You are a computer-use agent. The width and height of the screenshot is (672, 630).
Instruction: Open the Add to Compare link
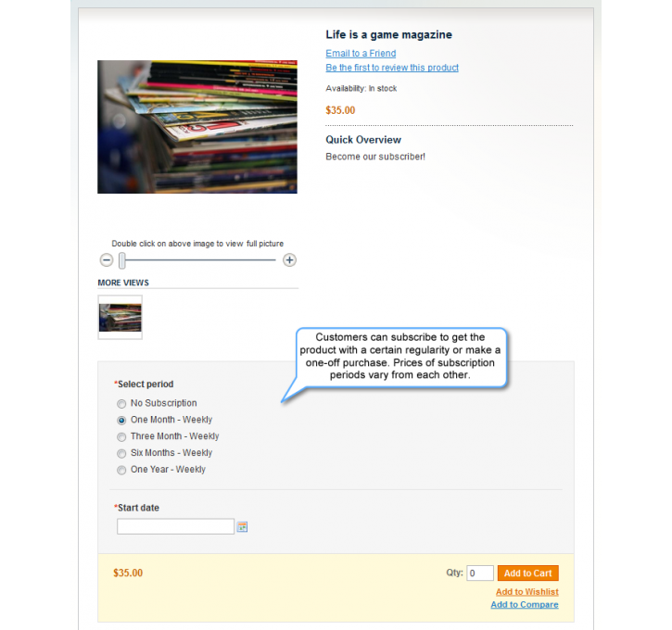click(525, 604)
